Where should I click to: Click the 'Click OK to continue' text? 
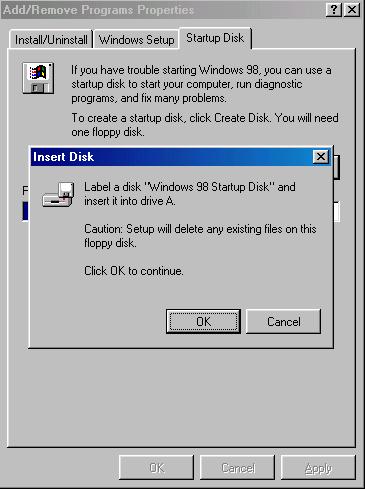[x=134, y=271]
